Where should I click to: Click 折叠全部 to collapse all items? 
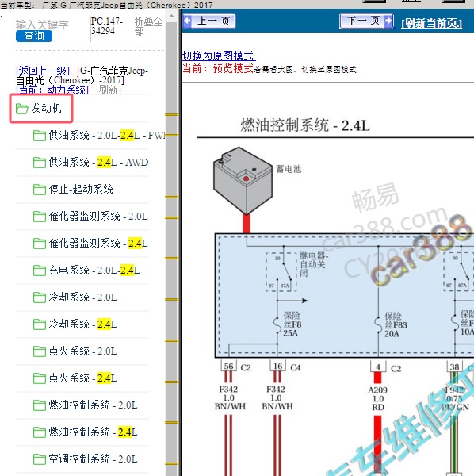tap(148, 26)
